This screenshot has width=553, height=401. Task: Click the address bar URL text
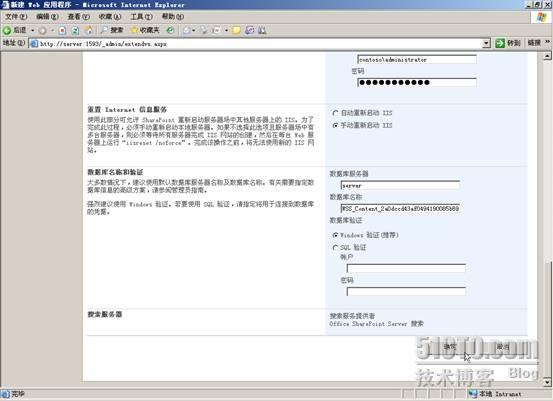point(103,44)
